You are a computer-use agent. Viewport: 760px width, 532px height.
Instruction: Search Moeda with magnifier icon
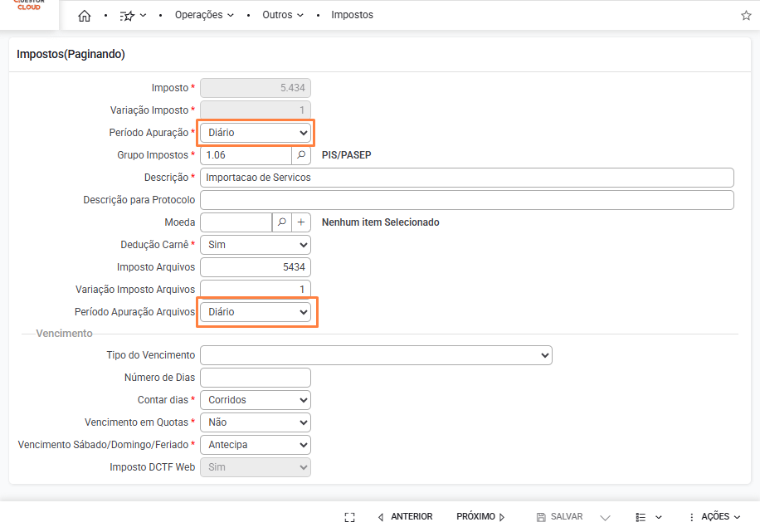point(282,222)
